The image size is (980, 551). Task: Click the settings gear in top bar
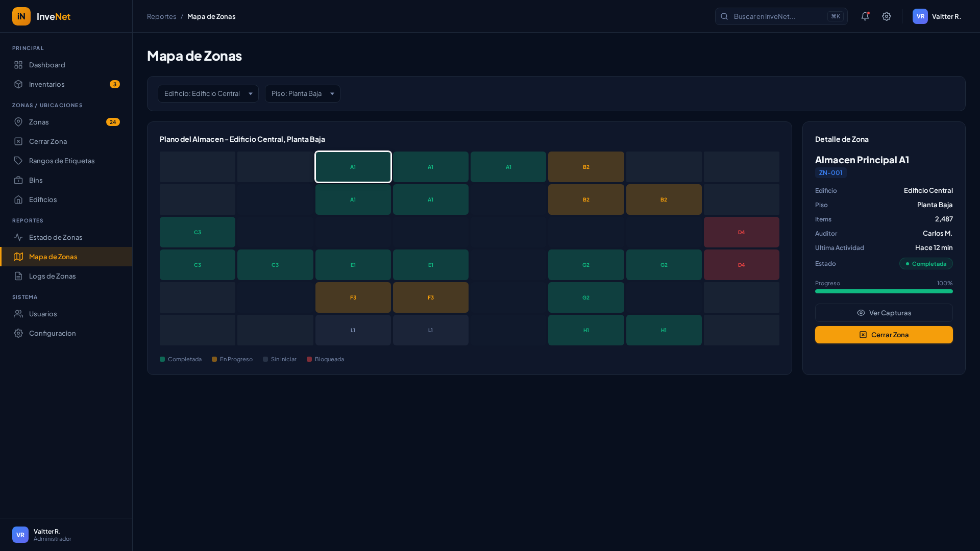coord(887,16)
